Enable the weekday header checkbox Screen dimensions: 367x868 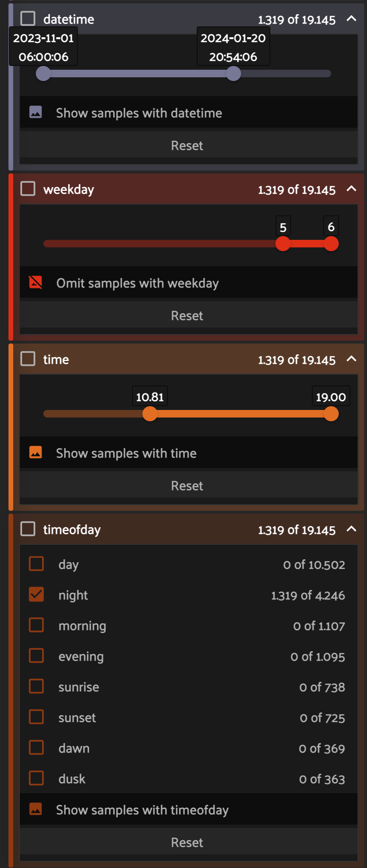28,189
